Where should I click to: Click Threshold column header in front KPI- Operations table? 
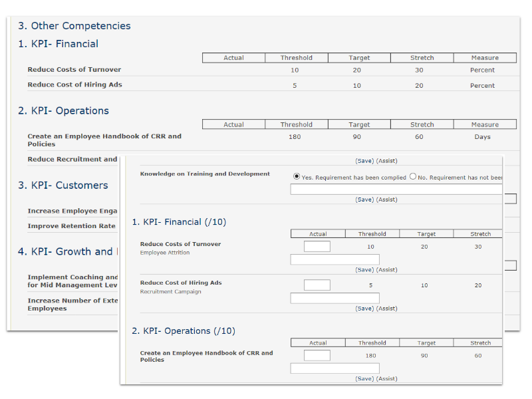[372, 342]
